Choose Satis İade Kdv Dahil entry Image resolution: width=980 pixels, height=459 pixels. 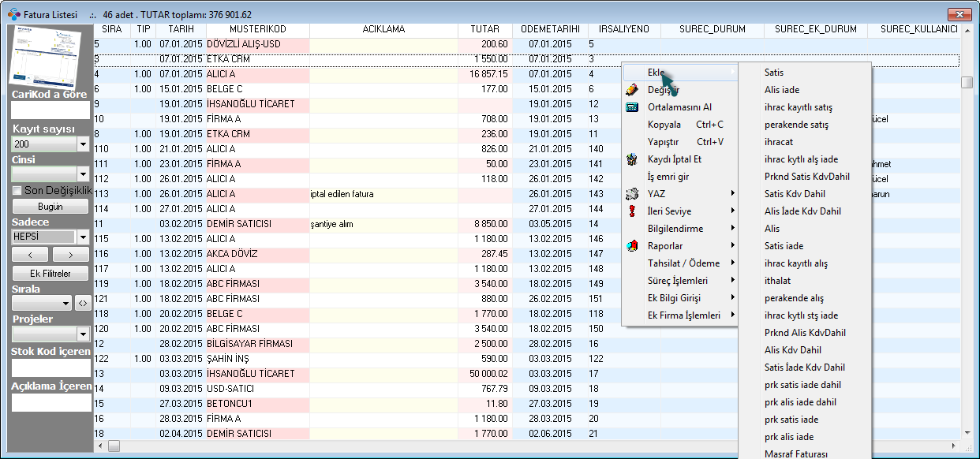[805, 368]
